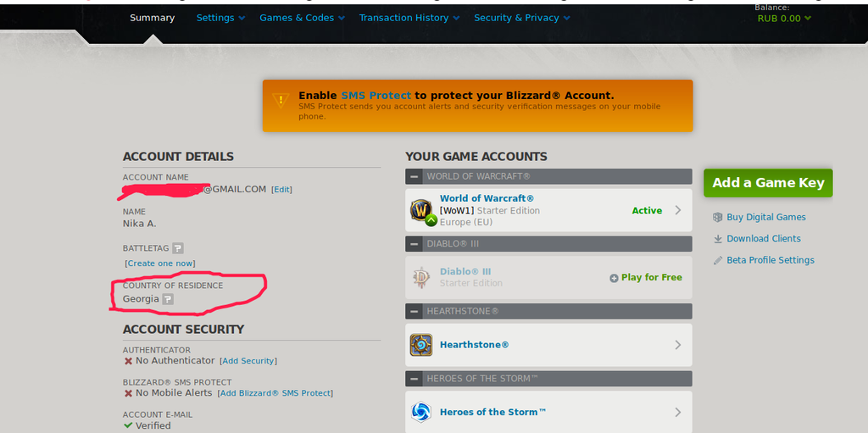868x433 pixels.
Task: Click the No Authenticator red X icon
Action: click(129, 361)
